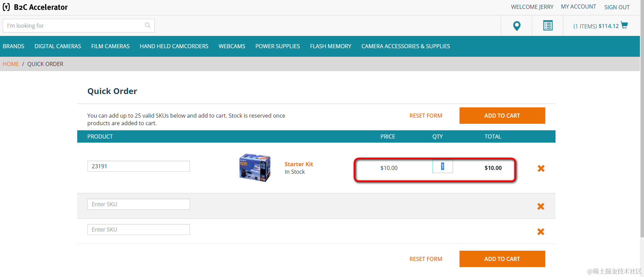
Task: Click the Quick Order page heading
Action: [x=112, y=91]
